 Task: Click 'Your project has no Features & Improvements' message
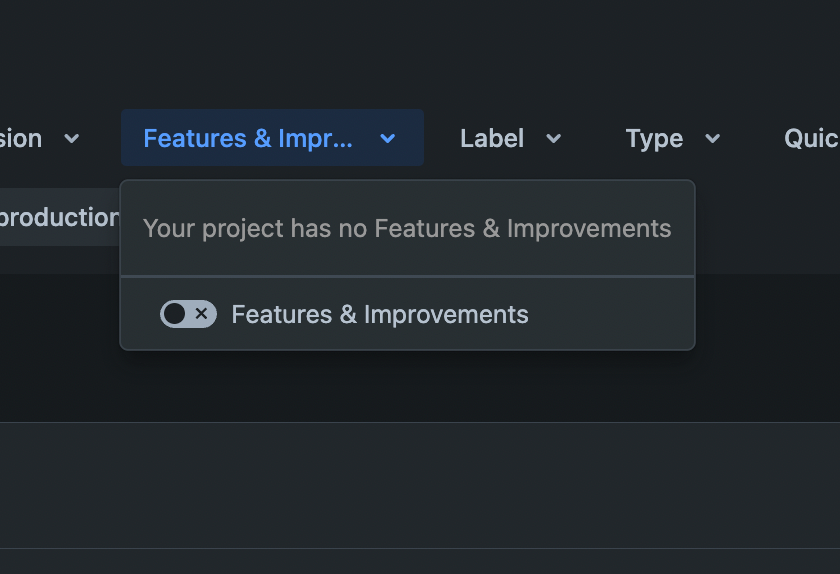[x=407, y=228]
